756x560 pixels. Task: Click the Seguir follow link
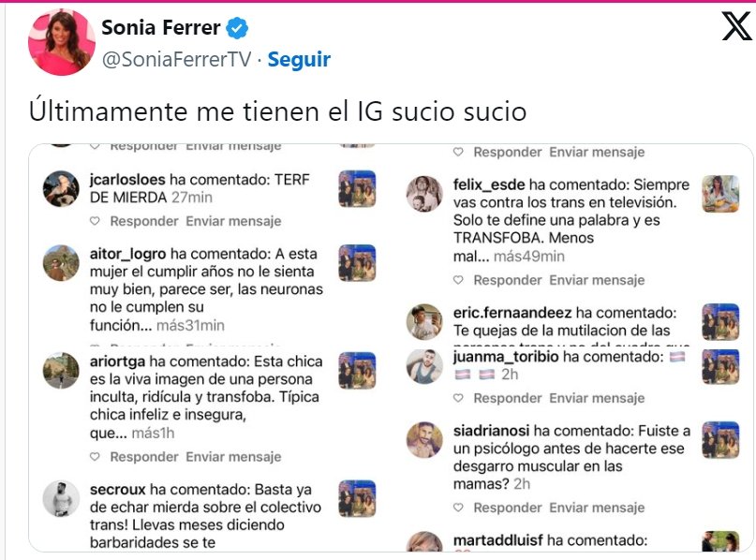pyautogui.click(x=299, y=59)
